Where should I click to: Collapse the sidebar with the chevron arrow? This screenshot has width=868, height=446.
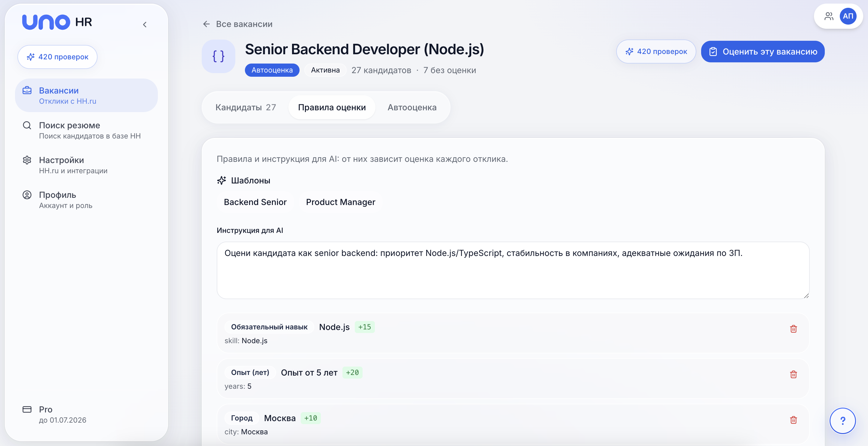[145, 25]
